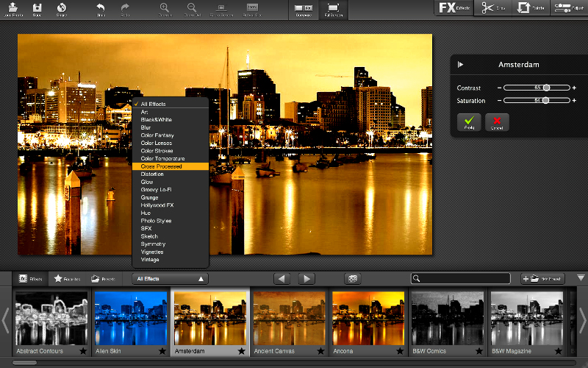
Task: Collapse the effects strip with corner triangle
Action: click(x=581, y=278)
